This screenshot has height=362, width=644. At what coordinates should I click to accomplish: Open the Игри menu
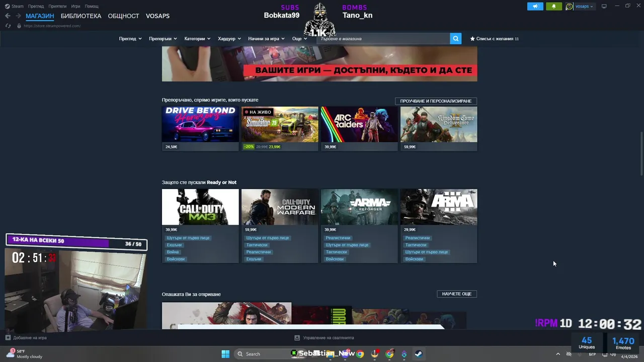coord(75,6)
